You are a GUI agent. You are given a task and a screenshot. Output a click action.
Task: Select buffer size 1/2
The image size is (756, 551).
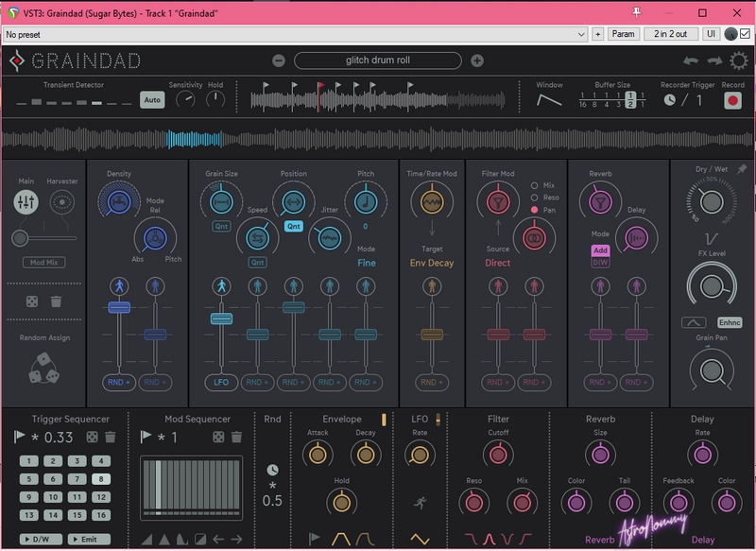point(630,100)
